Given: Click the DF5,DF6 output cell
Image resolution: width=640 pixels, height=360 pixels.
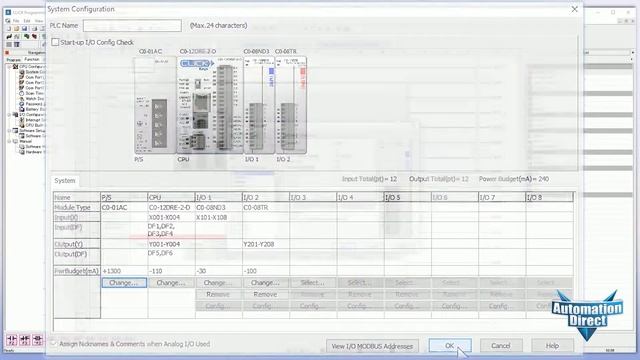Looking at the screenshot, I should pyautogui.click(x=171, y=257).
